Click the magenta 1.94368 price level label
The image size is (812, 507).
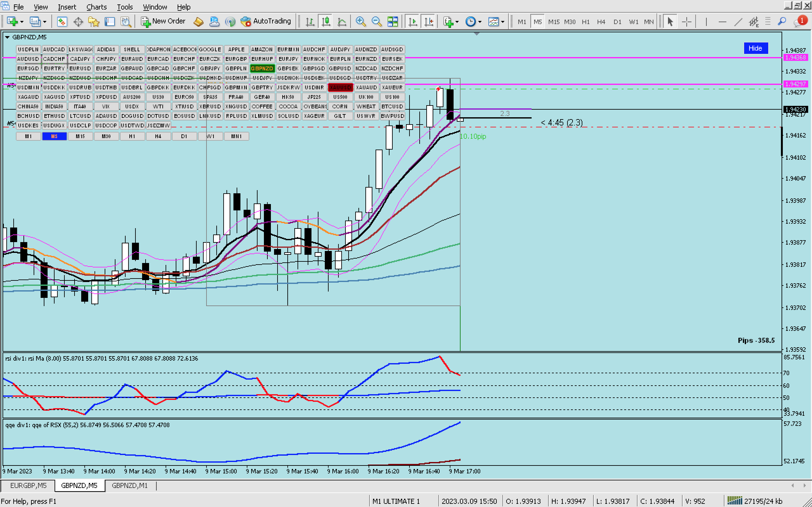coord(796,58)
